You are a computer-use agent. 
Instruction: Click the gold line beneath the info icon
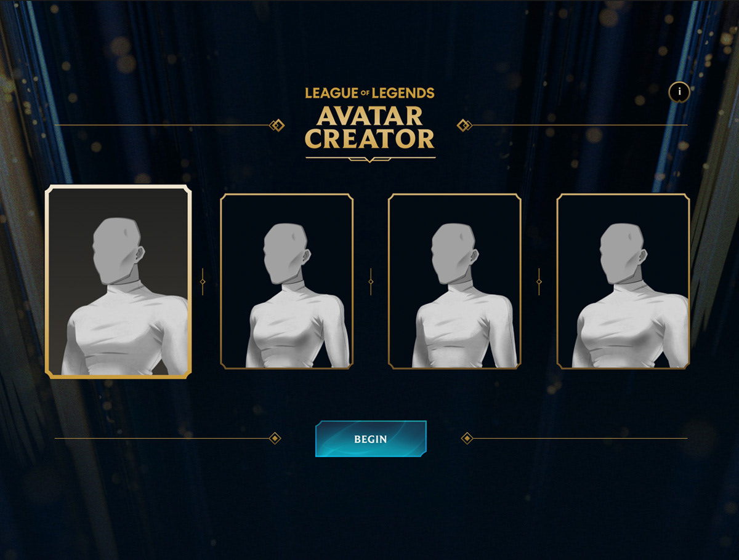click(x=579, y=126)
